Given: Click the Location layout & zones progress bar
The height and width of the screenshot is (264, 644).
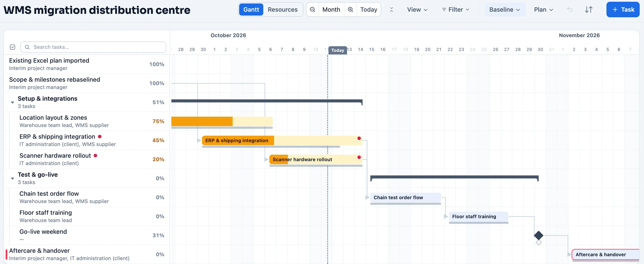Looking at the screenshot, I should click(222, 121).
